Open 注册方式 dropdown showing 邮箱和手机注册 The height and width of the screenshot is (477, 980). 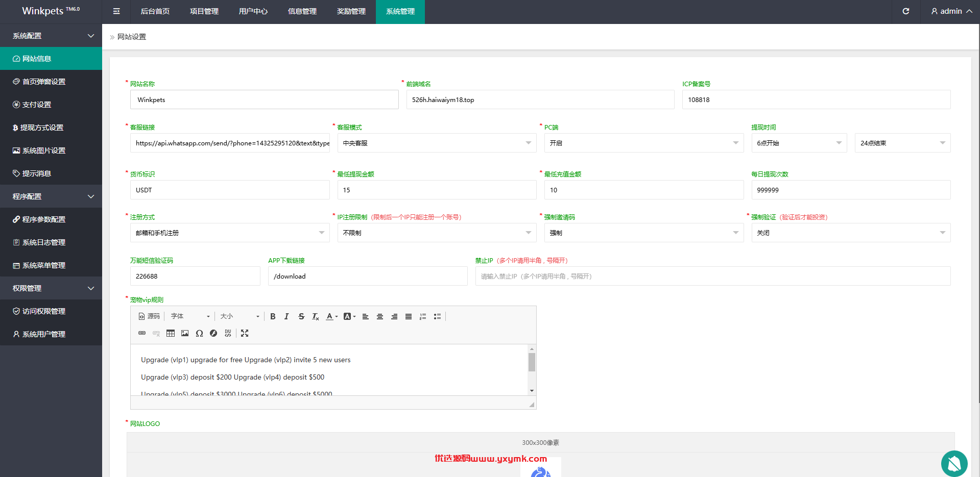pyautogui.click(x=230, y=233)
